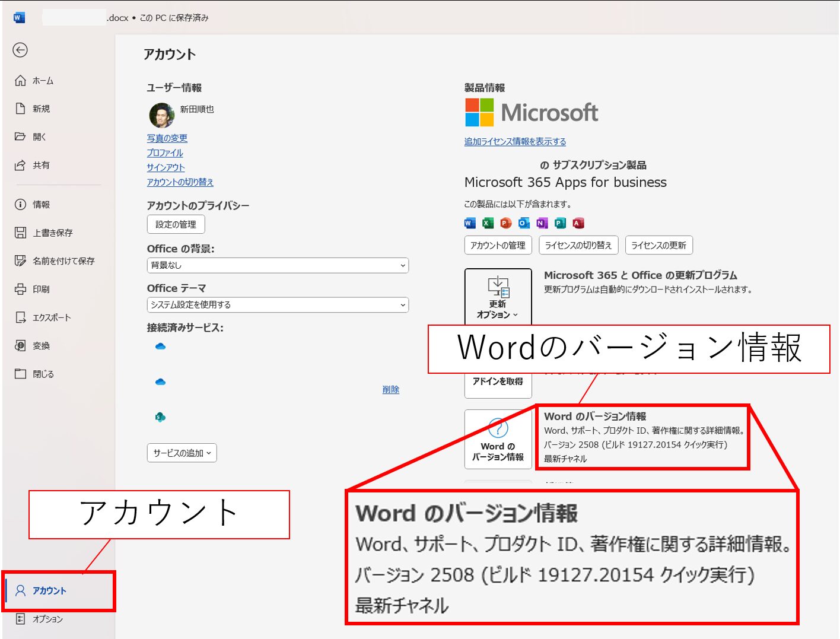
Task: Click the SharePoint connected service icon
Action: 160,417
